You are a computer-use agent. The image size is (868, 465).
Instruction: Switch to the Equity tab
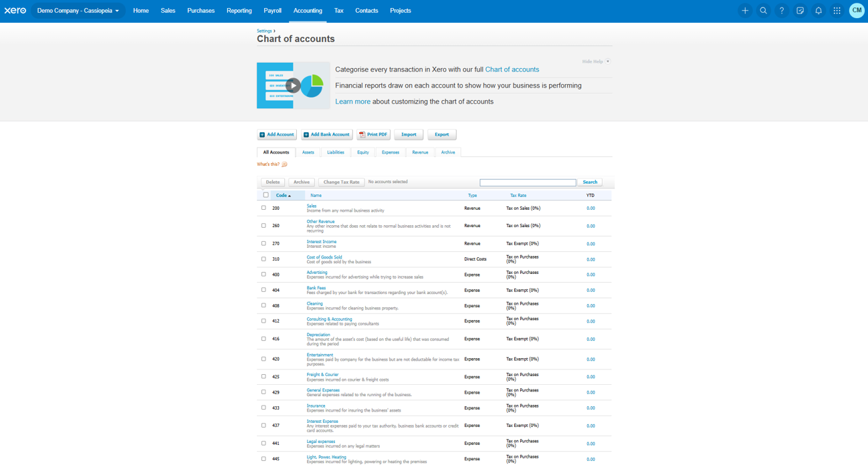pos(363,152)
